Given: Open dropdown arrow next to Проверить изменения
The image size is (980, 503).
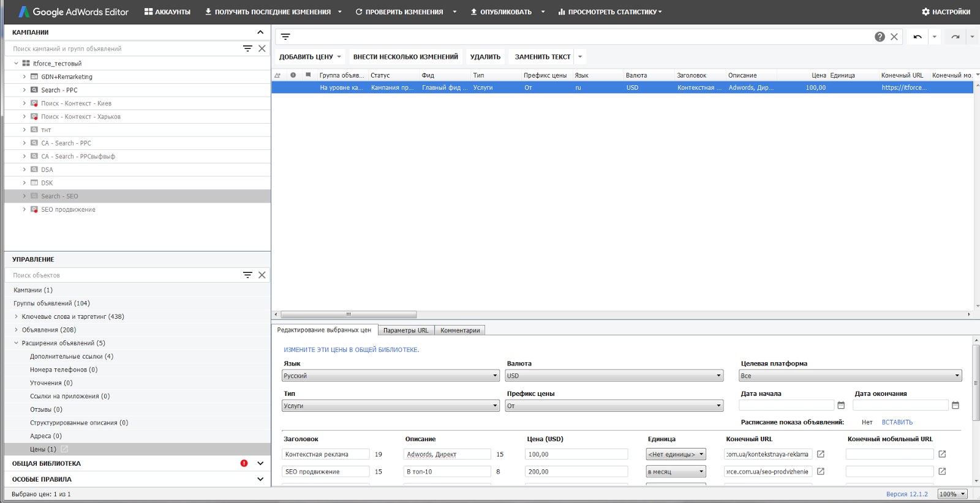Looking at the screenshot, I should click(454, 12).
